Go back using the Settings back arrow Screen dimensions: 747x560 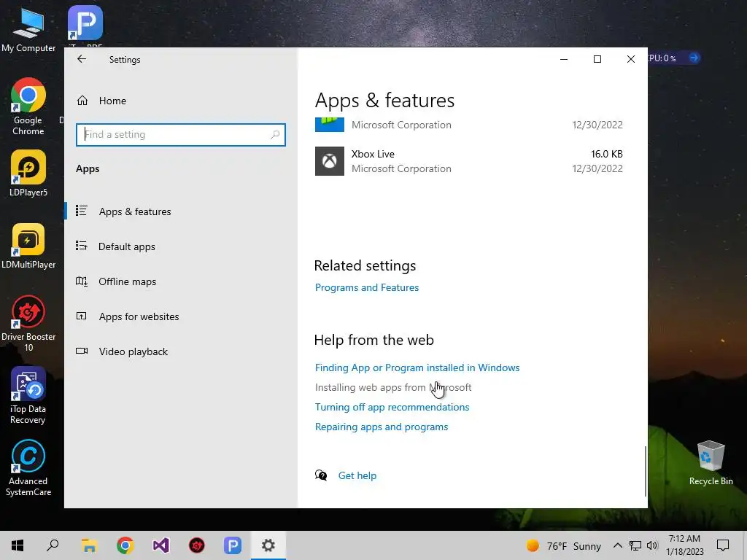coord(82,59)
